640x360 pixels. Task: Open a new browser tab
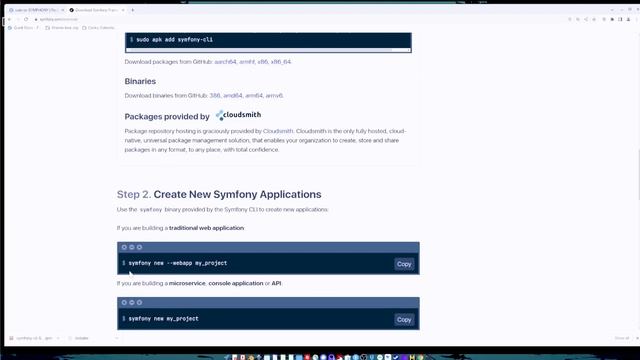coord(133,10)
